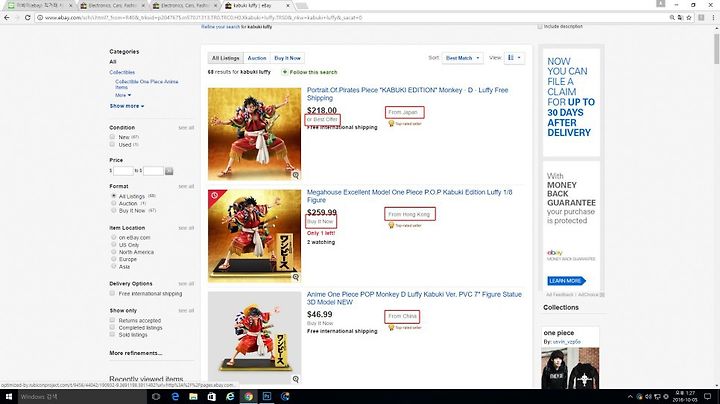Switch to the Buy It Now tab
Image resolution: width=720 pixels, height=404 pixels.
pos(287,58)
